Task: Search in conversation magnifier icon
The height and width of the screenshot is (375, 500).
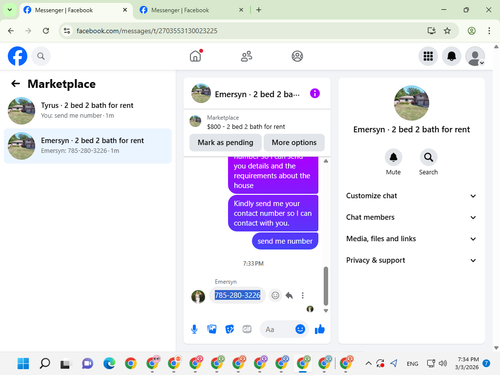Action: coord(428,157)
